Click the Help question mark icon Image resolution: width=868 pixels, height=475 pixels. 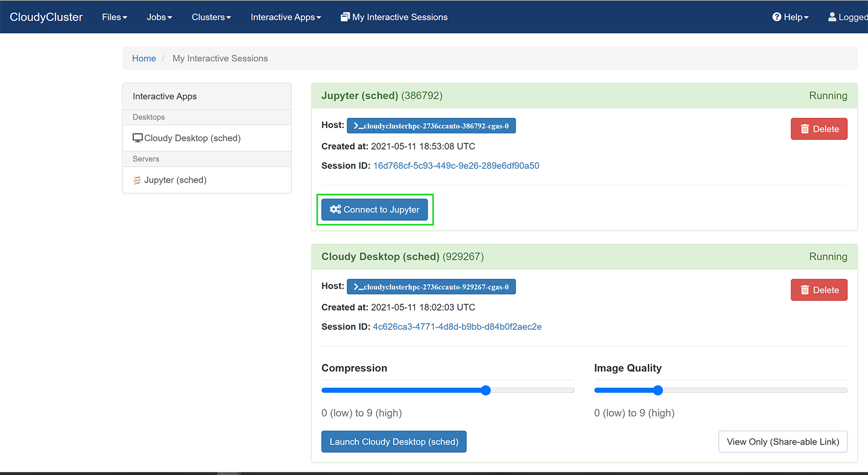(777, 17)
